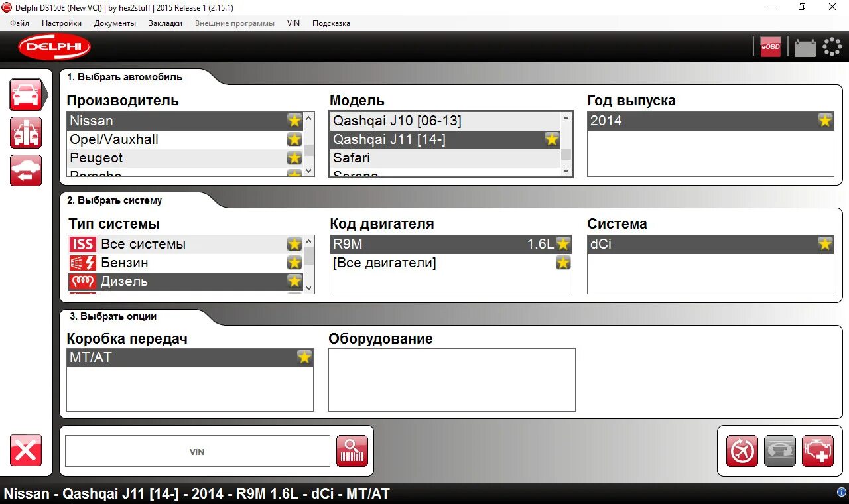Screen dimensions: 849x504
Task: Click the Delphi logo
Action: click(54, 47)
